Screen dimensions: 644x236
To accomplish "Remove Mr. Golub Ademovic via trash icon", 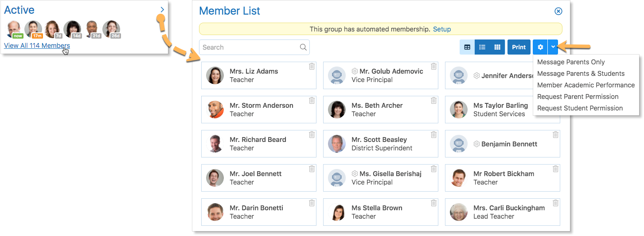I will point(433,66).
